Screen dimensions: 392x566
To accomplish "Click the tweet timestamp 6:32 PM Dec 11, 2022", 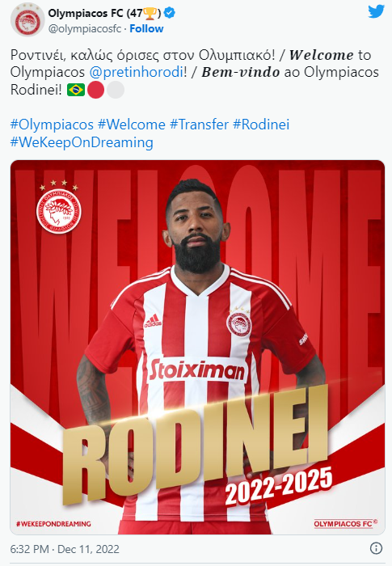I will pos(65,549).
